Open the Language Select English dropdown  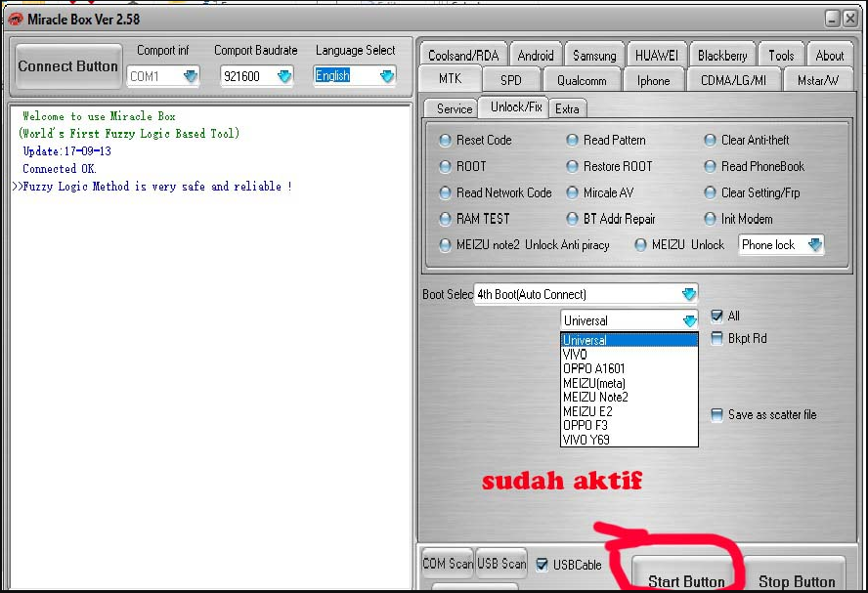coord(355,75)
